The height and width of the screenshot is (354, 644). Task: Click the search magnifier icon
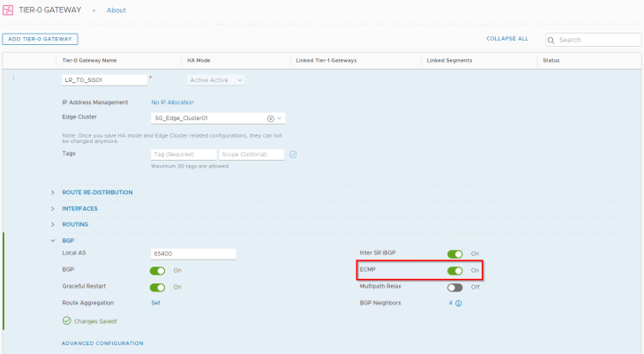click(551, 40)
